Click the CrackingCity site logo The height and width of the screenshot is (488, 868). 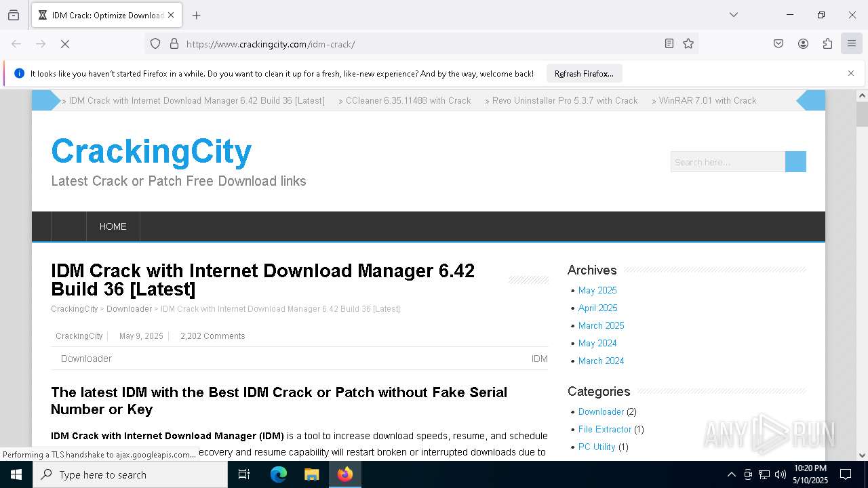151,151
